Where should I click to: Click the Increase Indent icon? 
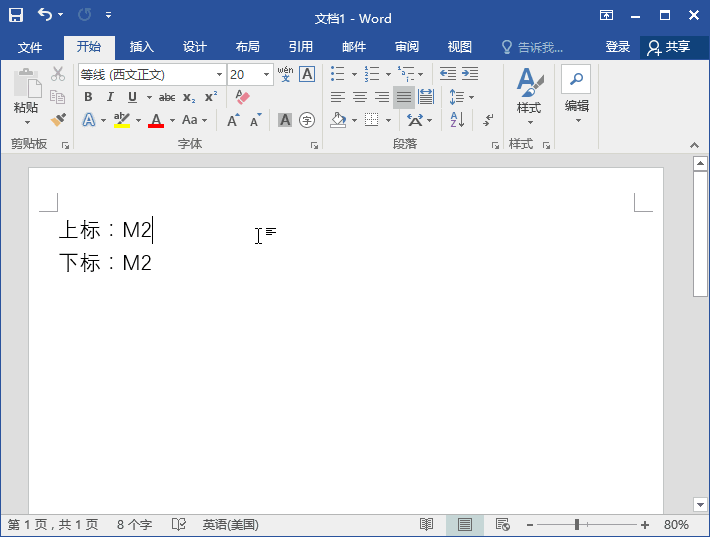point(469,74)
